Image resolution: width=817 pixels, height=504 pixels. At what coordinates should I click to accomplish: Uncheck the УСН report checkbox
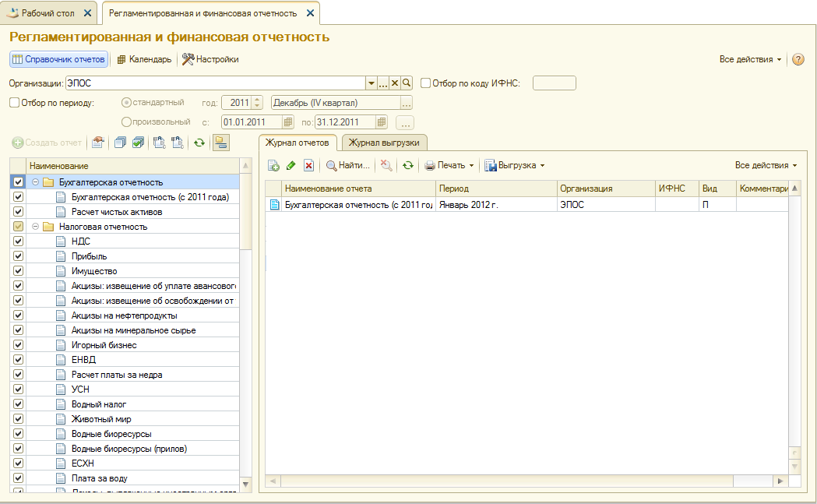18,389
